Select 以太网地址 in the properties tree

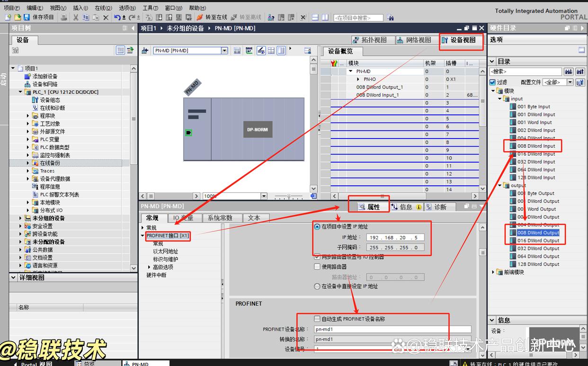[166, 252]
